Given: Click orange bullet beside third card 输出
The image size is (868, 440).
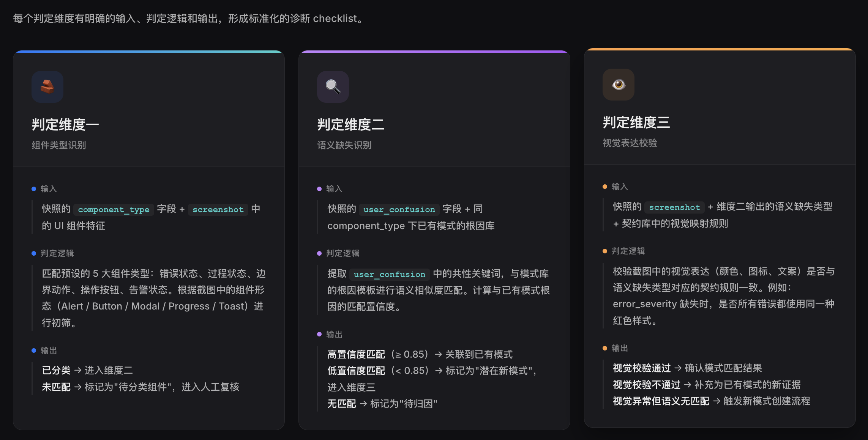Looking at the screenshot, I should (605, 348).
